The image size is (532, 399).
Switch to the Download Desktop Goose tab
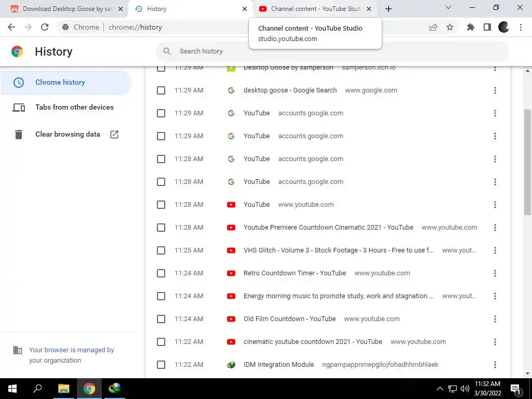(x=64, y=9)
